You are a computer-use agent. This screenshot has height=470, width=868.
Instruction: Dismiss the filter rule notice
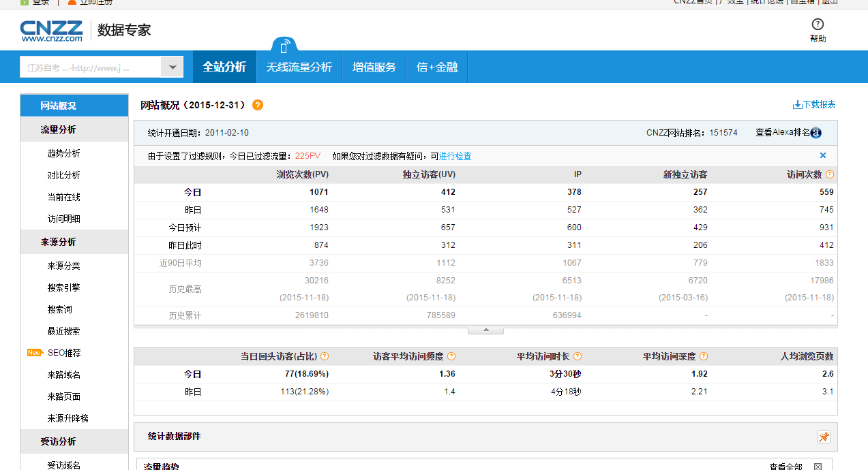tap(823, 156)
